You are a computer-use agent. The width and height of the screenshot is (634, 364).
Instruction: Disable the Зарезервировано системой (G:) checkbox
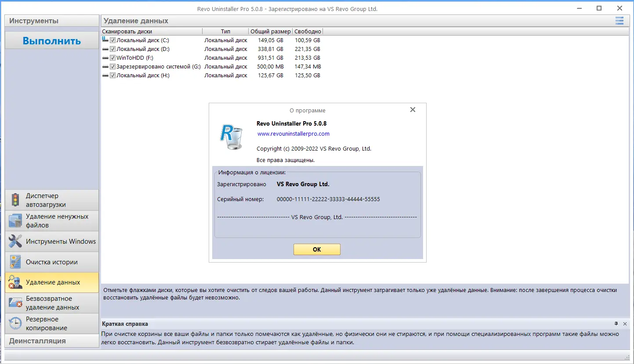click(113, 66)
